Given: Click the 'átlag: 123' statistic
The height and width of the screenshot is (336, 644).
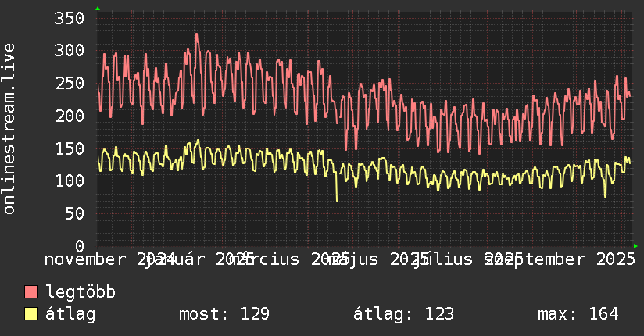Looking at the screenshot, I should click(x=404, y=314).
